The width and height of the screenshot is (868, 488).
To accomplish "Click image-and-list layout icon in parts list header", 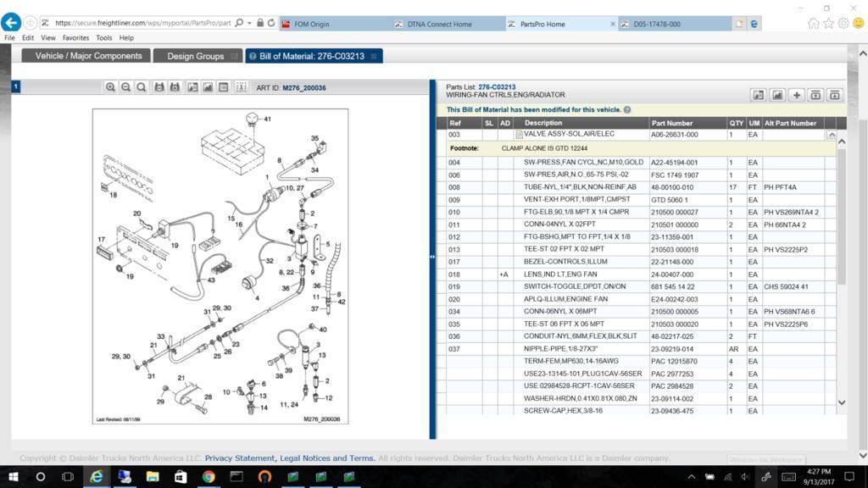I will pos(759,95).
